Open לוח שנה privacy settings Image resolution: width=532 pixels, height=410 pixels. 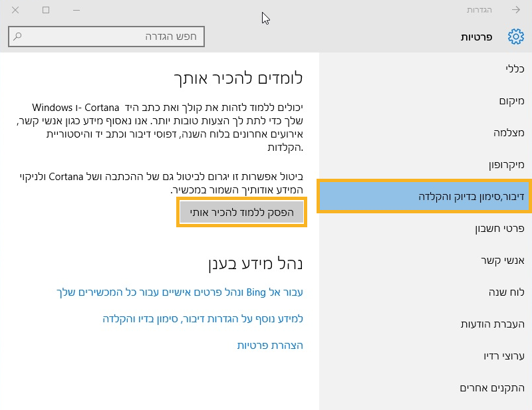(506, 292)
